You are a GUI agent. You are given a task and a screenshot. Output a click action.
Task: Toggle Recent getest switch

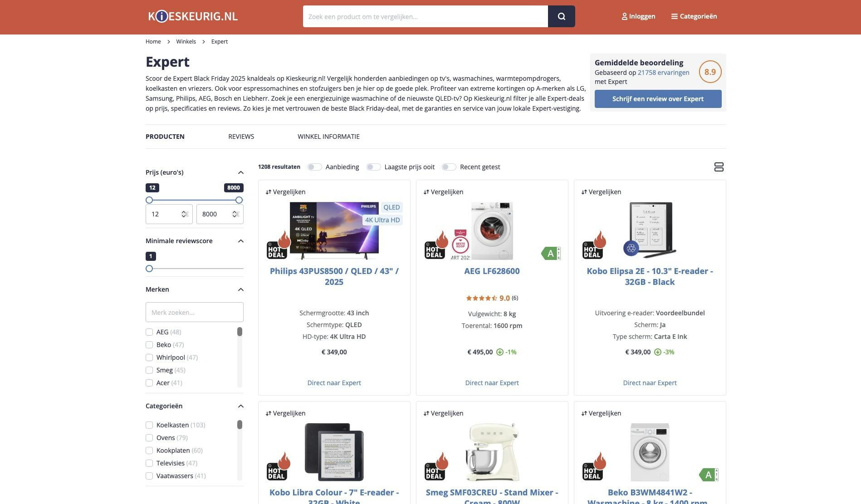click(x=449, y=167)
